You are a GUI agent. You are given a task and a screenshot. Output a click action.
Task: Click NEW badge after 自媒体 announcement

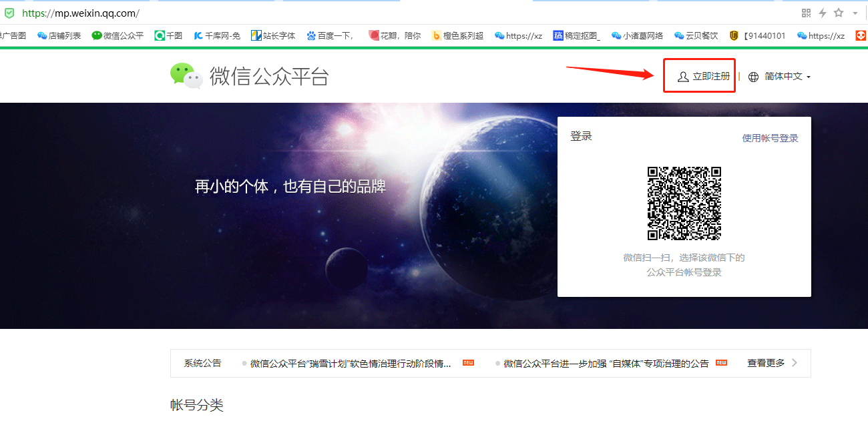[721, 363]
